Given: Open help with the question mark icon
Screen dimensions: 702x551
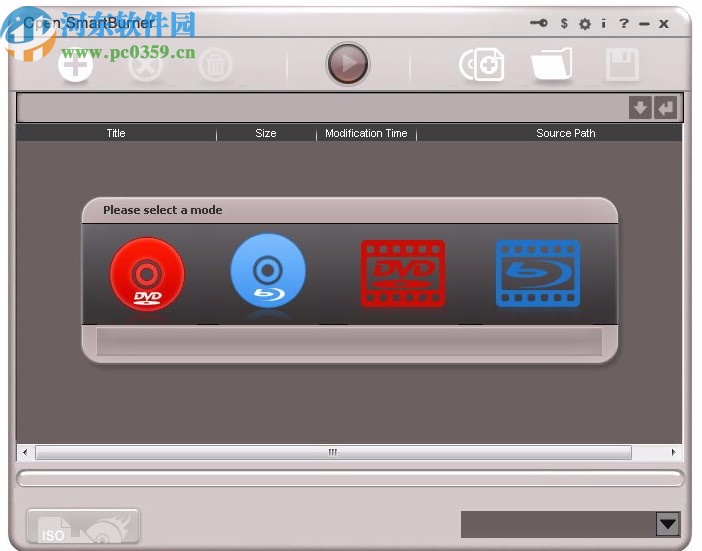Looking at the screenshot, I should [x=624, y=23].
